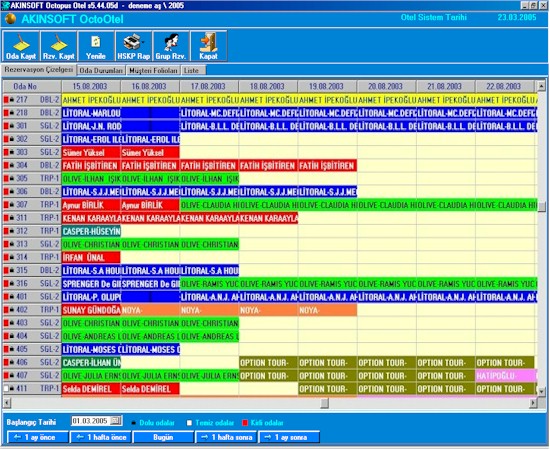Go back with 1 ay önce button

click(x=38, y=437)
